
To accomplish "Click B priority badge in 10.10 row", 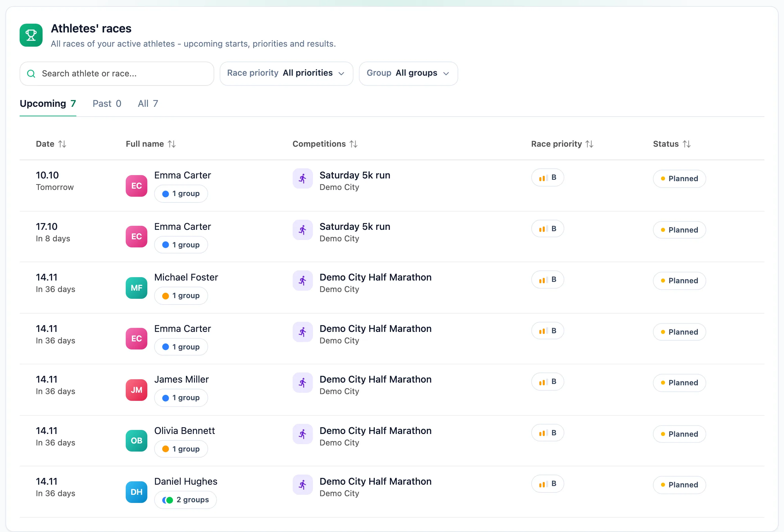I will click(547, 177).
